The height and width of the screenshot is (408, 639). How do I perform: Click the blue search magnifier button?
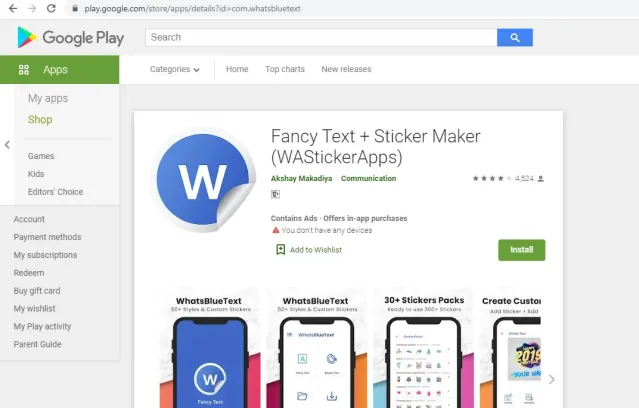(515, 37)
